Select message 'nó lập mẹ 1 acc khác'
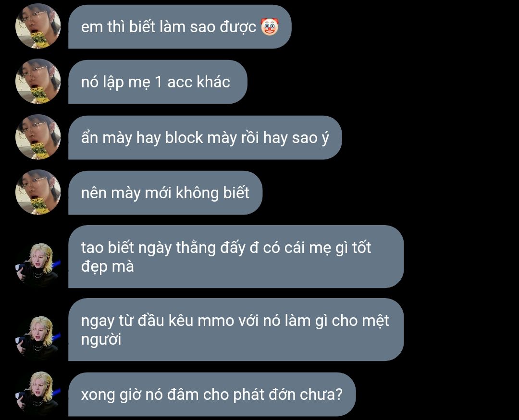 [158, 82]
